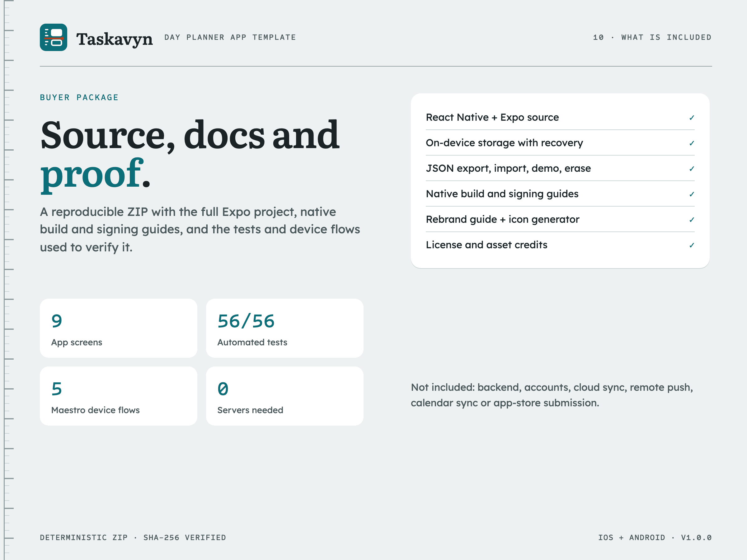Viewport: 747px width, 560px height.
Task: Click 'DETERMINISTIC ZIP · SHA-256 VERIFIED' footer text
Action: 133,537
